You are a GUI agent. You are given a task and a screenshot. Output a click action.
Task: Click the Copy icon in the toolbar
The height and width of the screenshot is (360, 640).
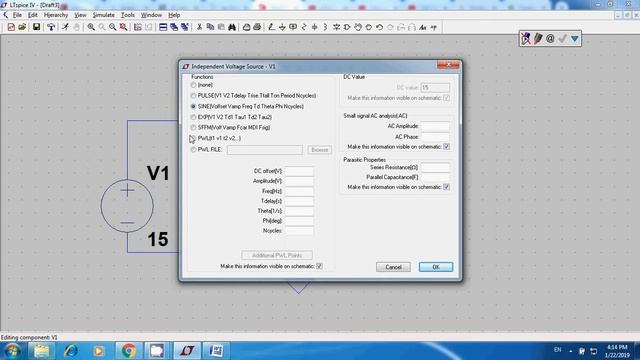coord(210,27)
